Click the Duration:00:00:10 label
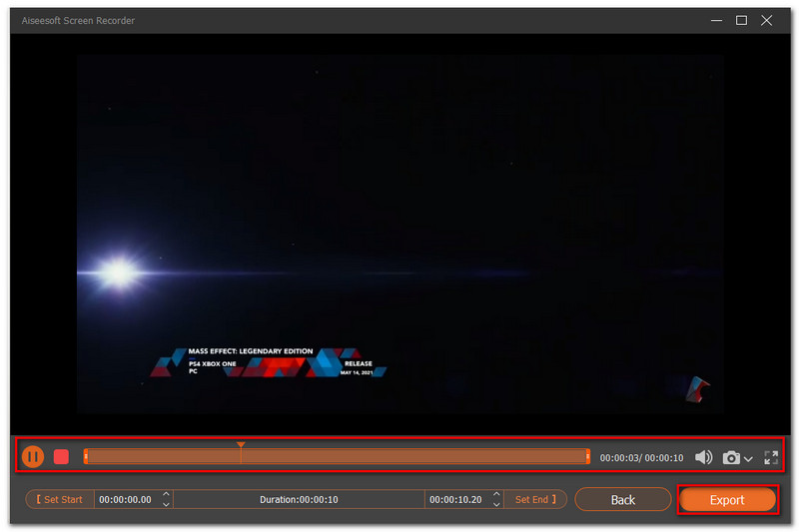 tap(299, 499)
